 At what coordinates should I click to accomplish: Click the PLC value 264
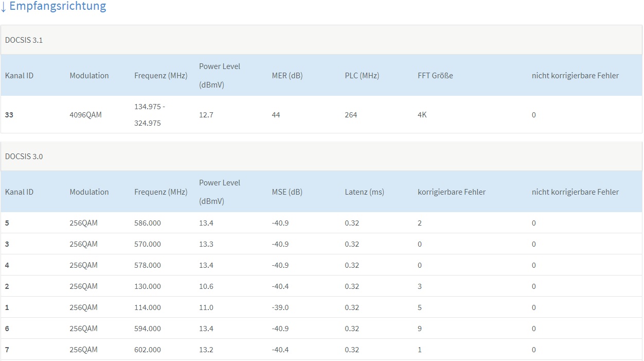[x=351, y=115]
